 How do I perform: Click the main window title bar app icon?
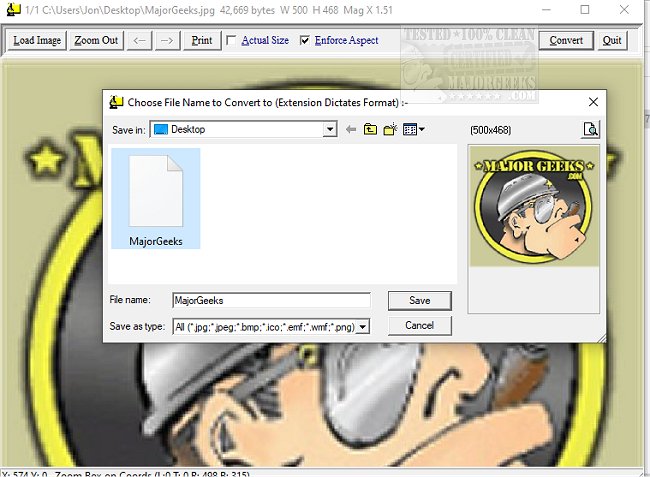tap(13, 9)
